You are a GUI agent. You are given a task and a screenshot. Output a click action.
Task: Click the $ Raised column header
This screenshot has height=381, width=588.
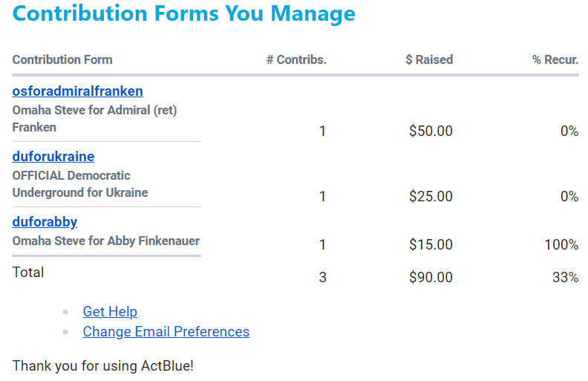(429, 59)
